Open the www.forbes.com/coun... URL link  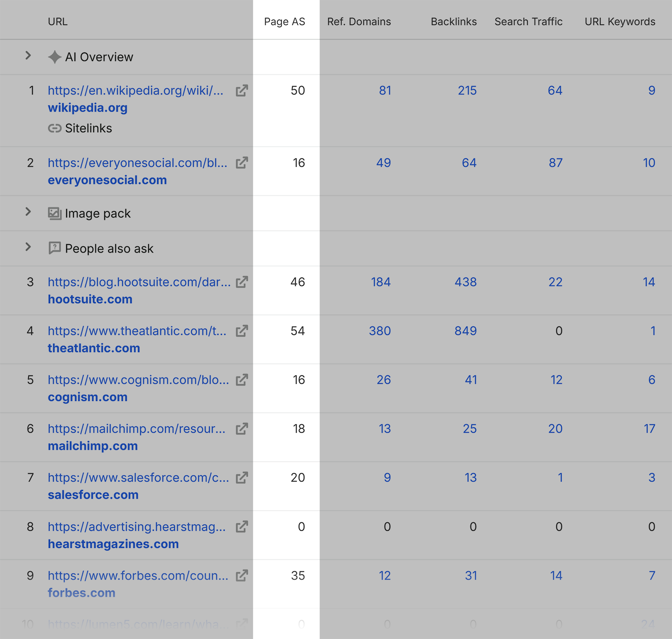(x=138, y=575)
